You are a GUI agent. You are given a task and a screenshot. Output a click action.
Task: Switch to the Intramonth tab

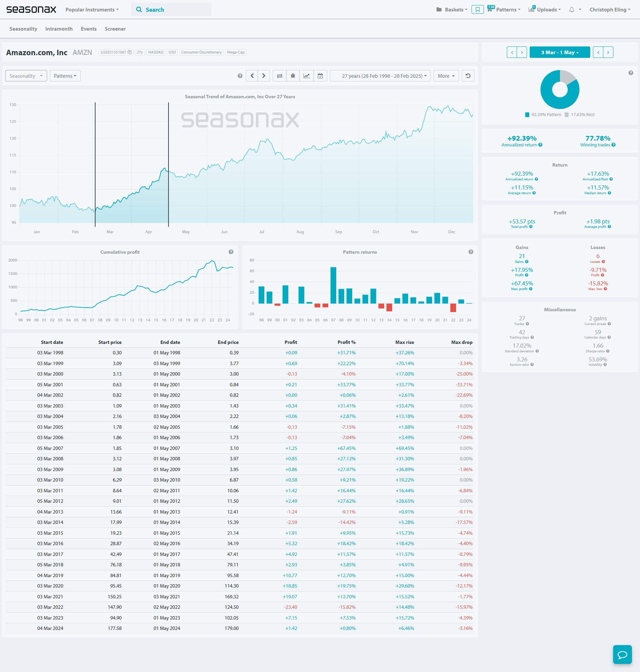(x=59, y=29)
